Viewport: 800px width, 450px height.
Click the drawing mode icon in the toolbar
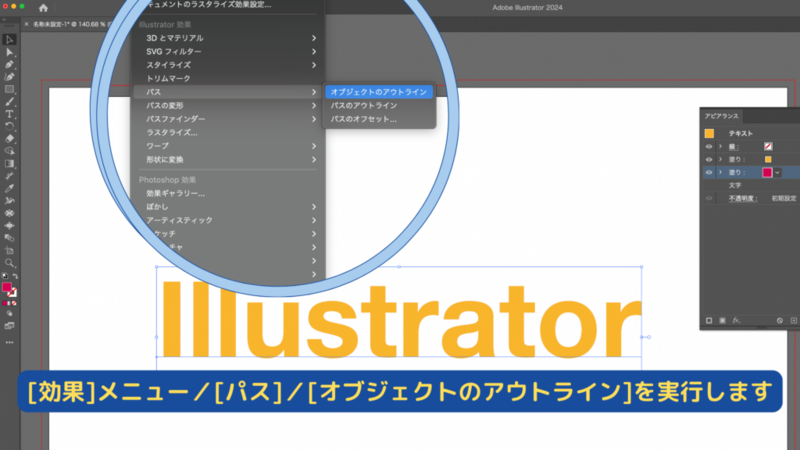9,313
